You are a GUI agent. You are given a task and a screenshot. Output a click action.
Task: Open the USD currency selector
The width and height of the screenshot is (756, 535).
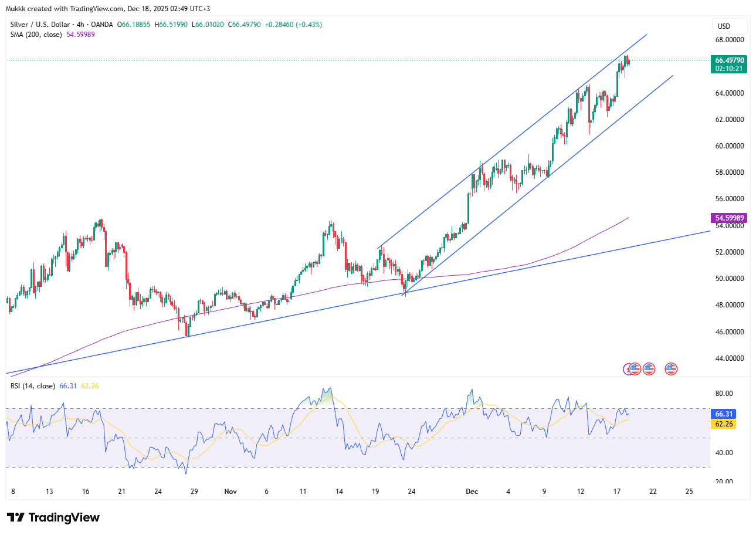[730, 26]
